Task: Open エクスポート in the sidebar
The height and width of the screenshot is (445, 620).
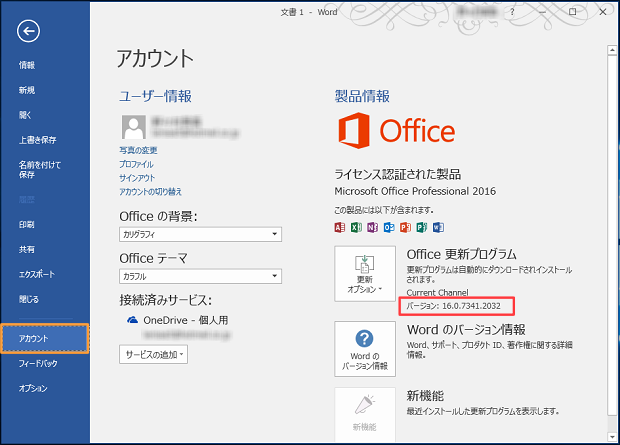Action: click(x=37, y=275)
